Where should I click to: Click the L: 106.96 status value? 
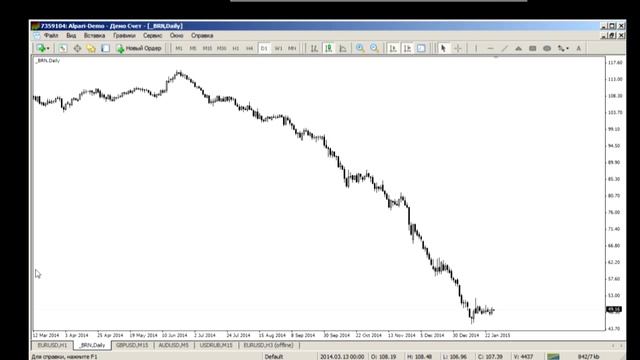click(x=454, y=357)
